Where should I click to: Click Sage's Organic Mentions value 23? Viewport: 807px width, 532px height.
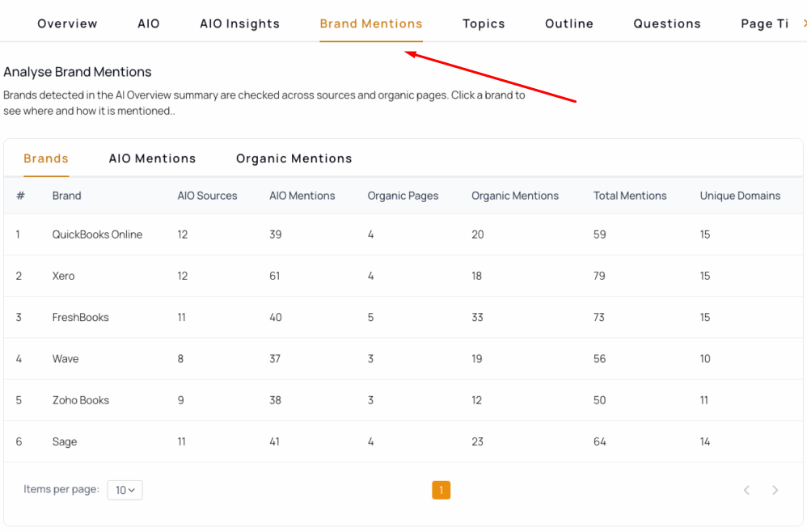(478, 441)
